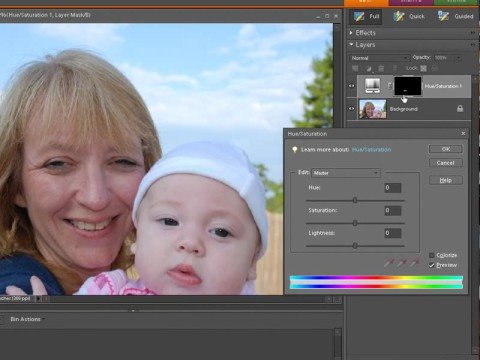Select the subtract-from-sample eyedropper
This screenshot has width=480, height=360.
coord(415,262)
